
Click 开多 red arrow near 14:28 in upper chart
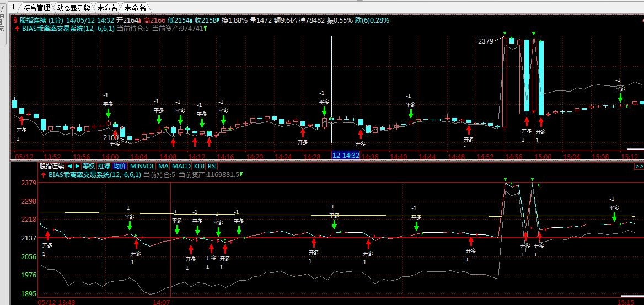(x=303, y=132)
